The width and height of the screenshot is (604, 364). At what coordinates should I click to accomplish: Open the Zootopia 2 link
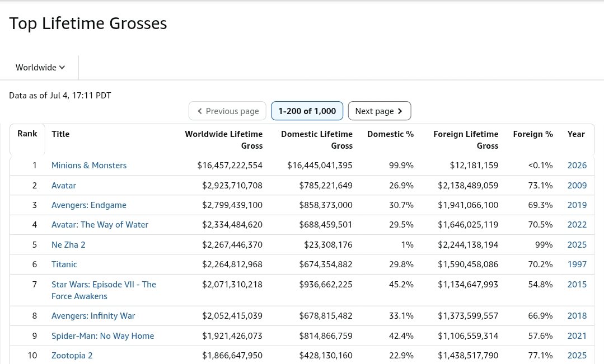point(72,355)
